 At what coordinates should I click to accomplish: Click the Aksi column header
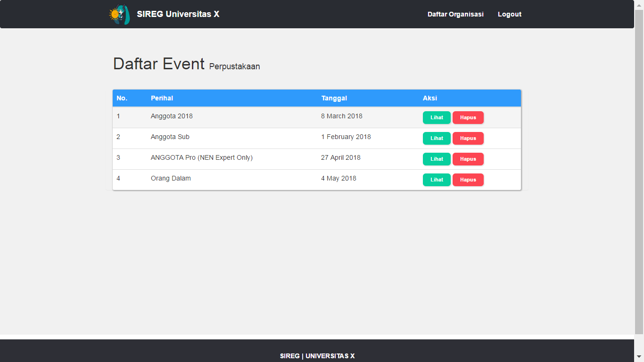(x=429, y=98)
